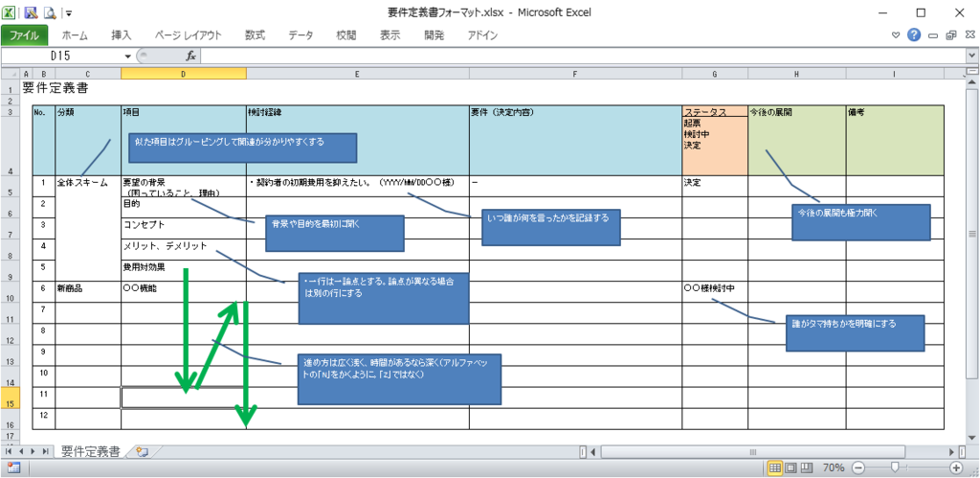Switch to the ホーム ribbon tab
The image size is (980, 478).
[x=75, y=35]
